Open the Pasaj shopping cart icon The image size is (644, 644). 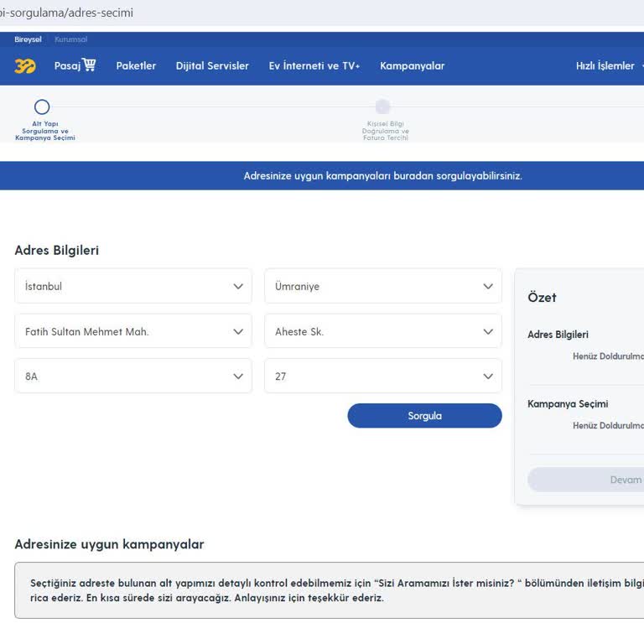click(x=89, y=65)
